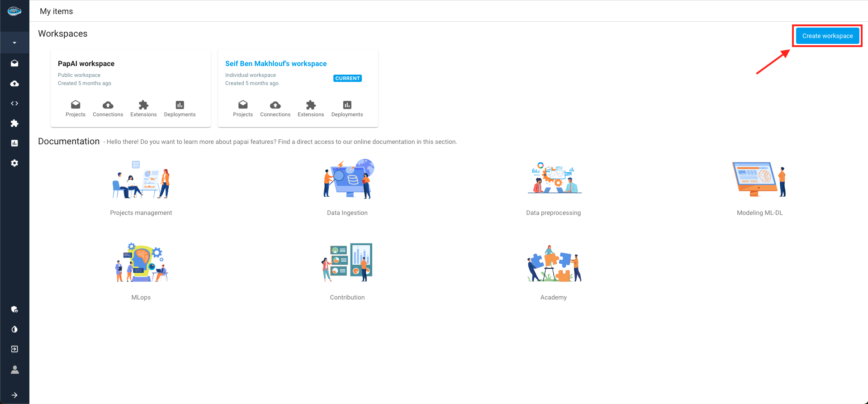Click the Contribution label
The width and height of the screenshot is (868, 404).
(x=347, y=297)
